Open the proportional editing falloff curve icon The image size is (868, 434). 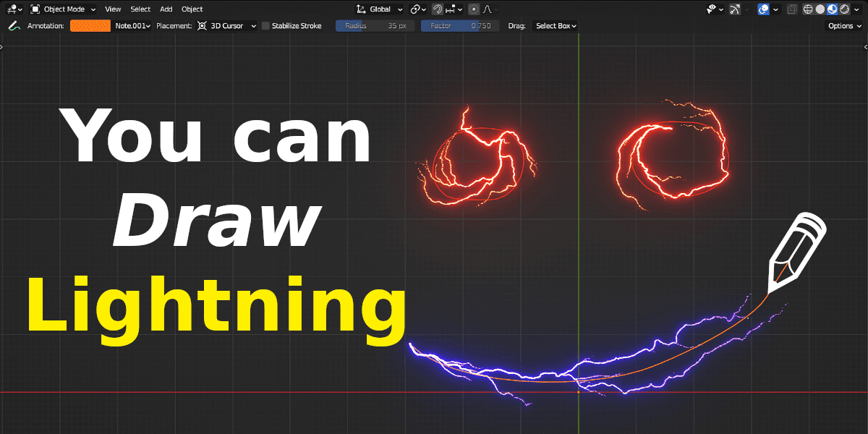(x=488, y=9)
